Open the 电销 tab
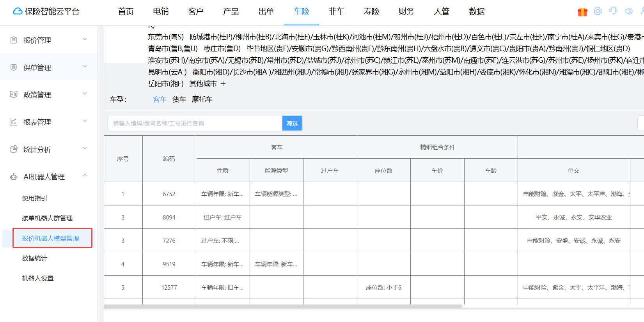The width and height of the screenshot is (644, 322). (161, 12)
